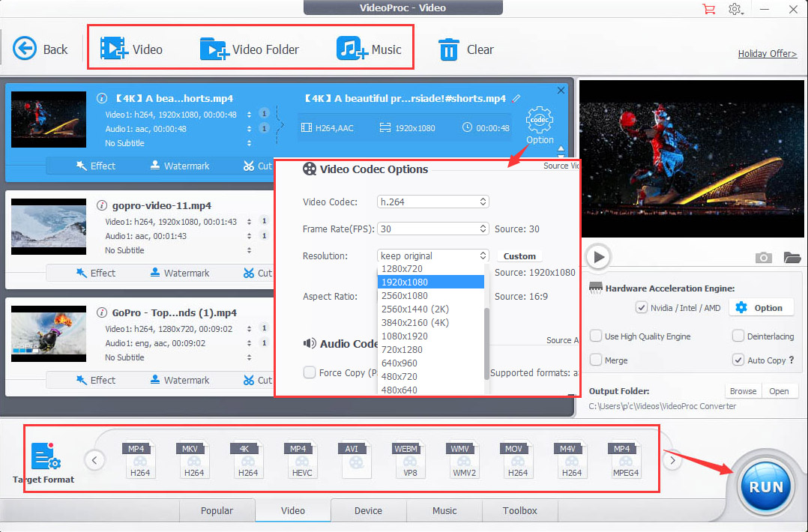Screen dimensions: 808x532
Task: Open the shopping cart icon
Action: (x=708, y=9)
